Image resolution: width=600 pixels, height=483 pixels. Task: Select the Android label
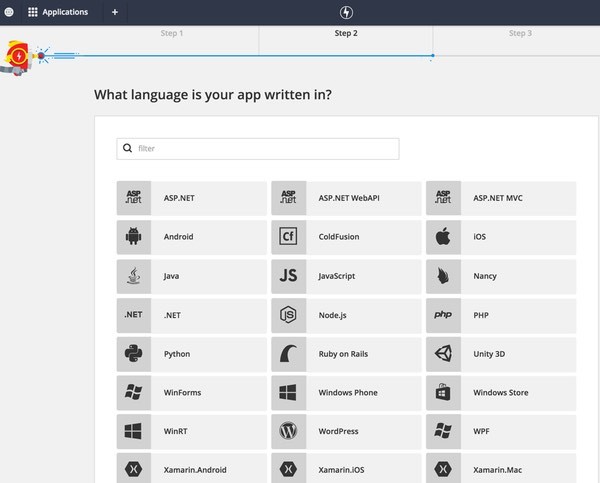[178, 237]
